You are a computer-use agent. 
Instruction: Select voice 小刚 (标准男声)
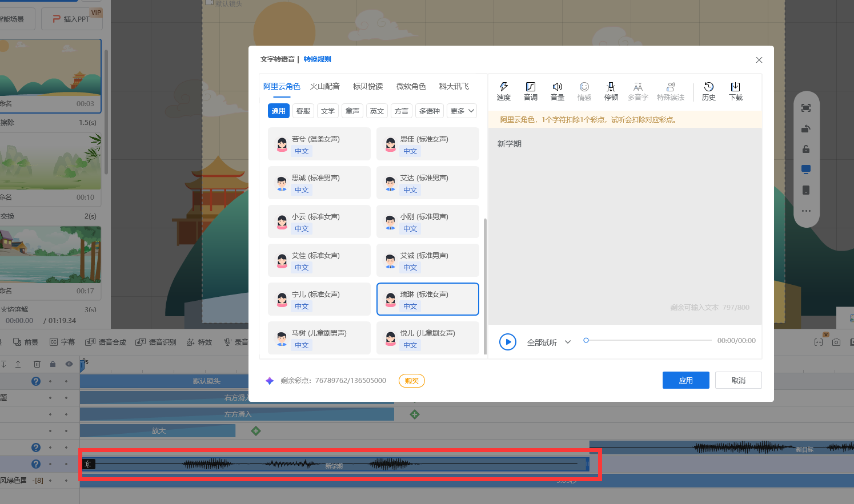(427, 221)
